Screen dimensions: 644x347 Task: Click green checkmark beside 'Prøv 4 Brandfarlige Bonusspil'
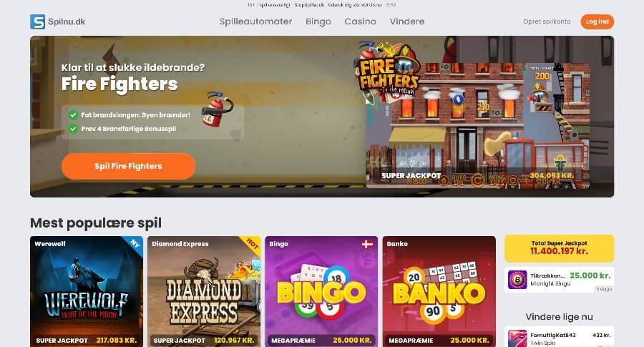(73, 129)
